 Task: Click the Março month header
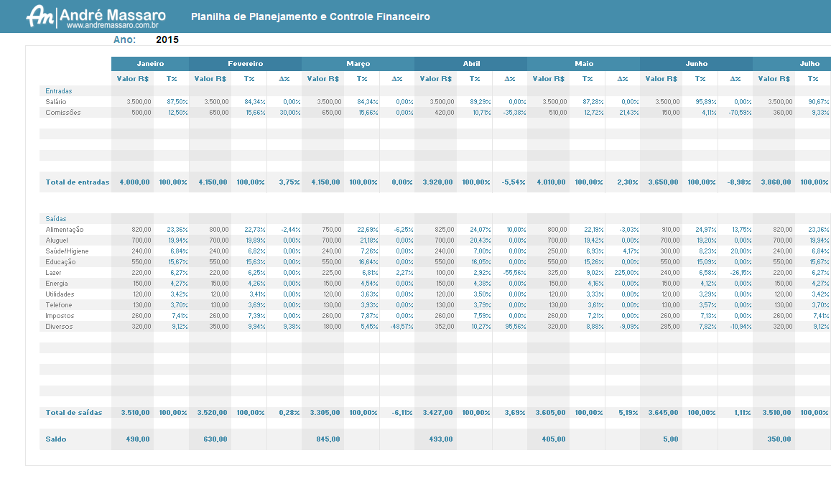[x=358, y=64]
